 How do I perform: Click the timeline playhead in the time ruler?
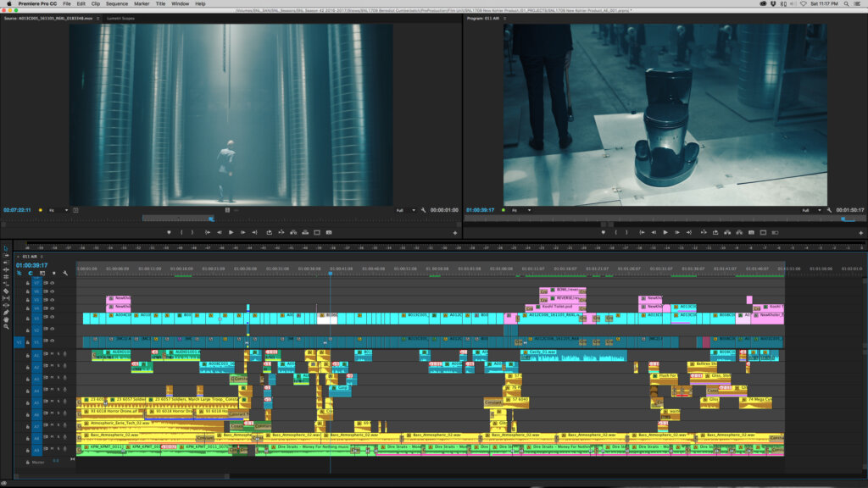331,274
